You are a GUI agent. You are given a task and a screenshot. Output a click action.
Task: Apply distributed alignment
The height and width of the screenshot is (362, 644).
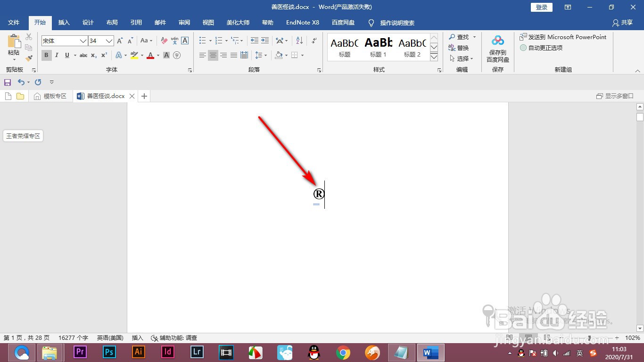(x=244, y=55)
